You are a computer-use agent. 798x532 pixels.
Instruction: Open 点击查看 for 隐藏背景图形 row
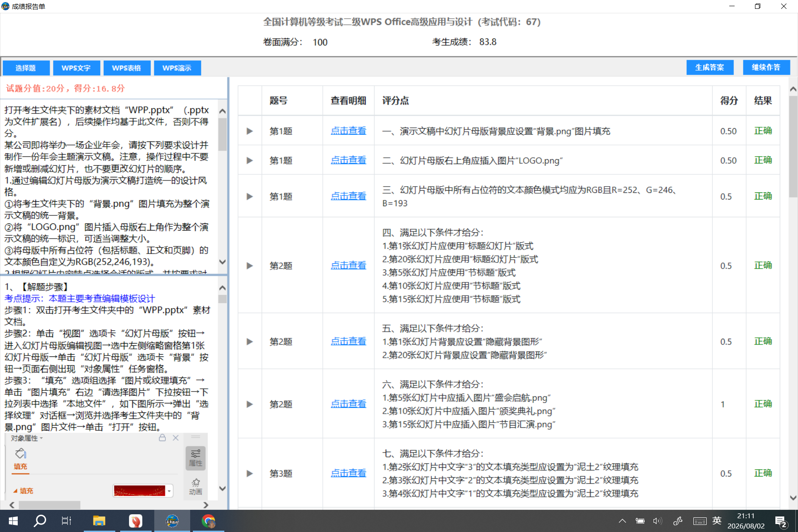(348, 341)
